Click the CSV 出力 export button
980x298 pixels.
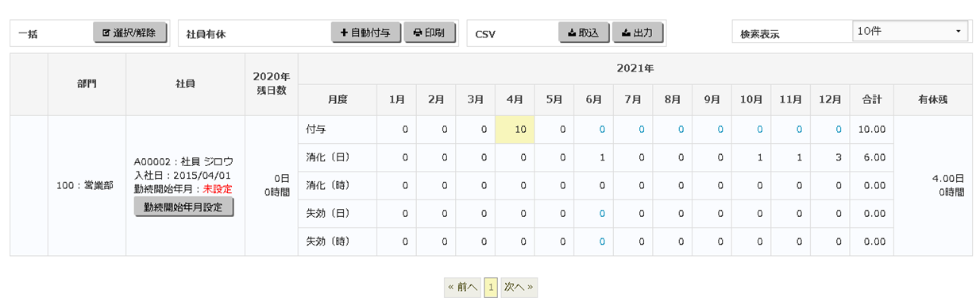638,33
